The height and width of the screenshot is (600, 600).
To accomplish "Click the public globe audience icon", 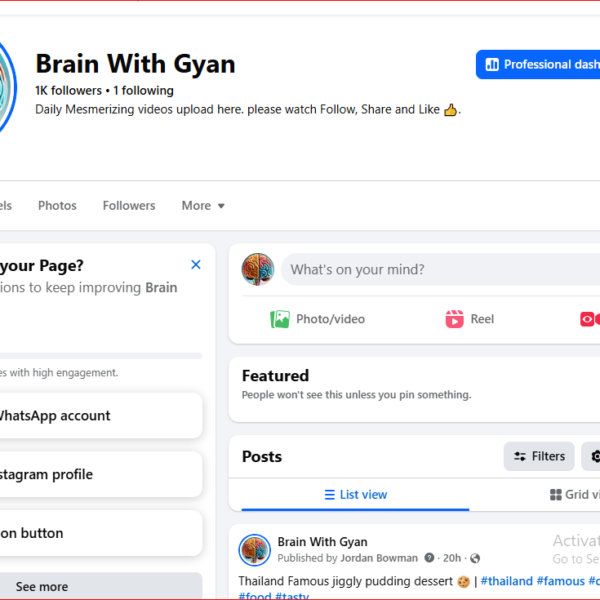I will click(475, 558).
